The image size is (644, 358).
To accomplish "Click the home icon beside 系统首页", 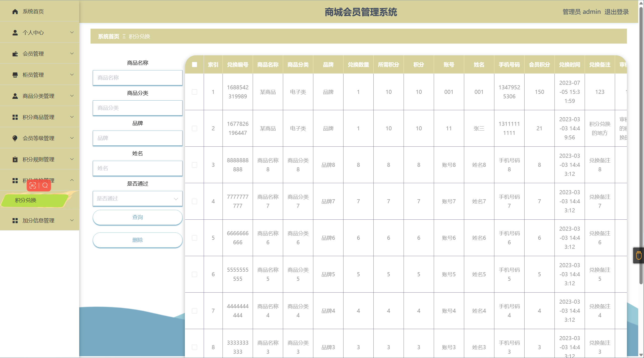I will [15, 12].
